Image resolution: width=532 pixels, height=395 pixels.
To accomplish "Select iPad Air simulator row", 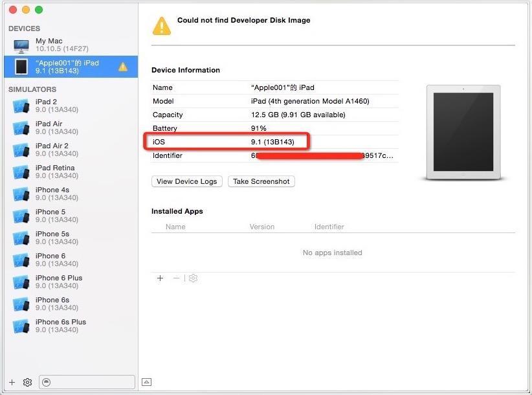I will pos(71,128).
